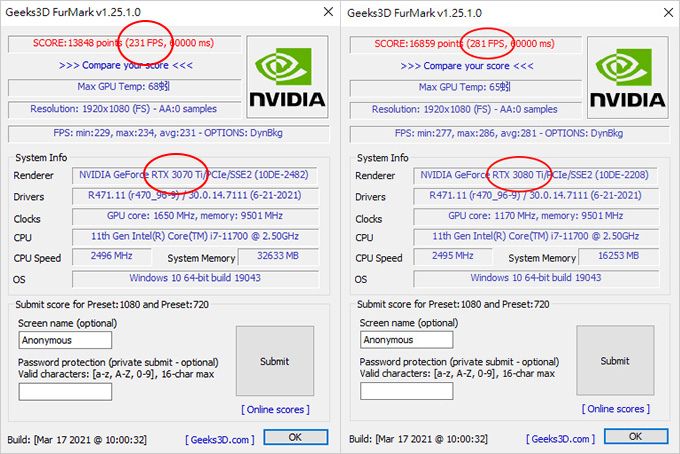Viewport: 680px width, 454px height.
Task: Click the NVIDIA logo in the left window
Action: [287, 77]
